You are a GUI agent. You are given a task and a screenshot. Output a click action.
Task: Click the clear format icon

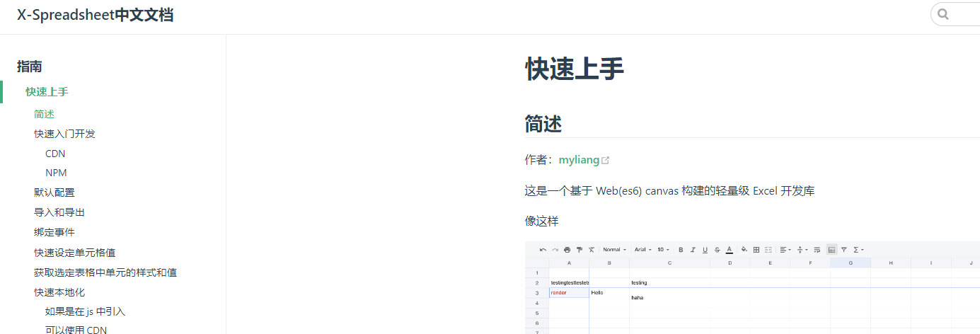click(592, 250)
